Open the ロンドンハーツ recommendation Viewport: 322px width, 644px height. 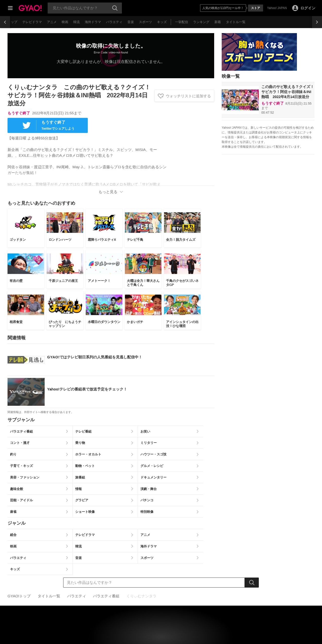click(x=65, y=228)
